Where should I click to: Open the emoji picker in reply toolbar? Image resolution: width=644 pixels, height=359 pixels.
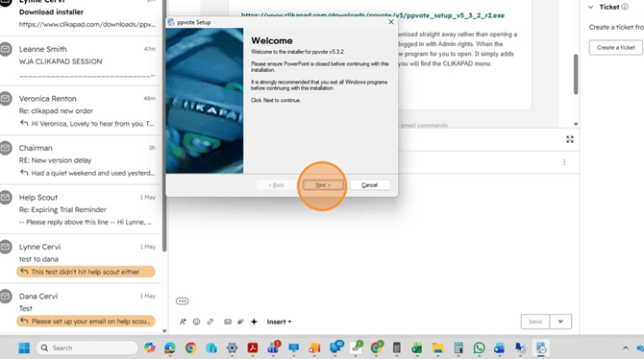click(x=196, y=322)
